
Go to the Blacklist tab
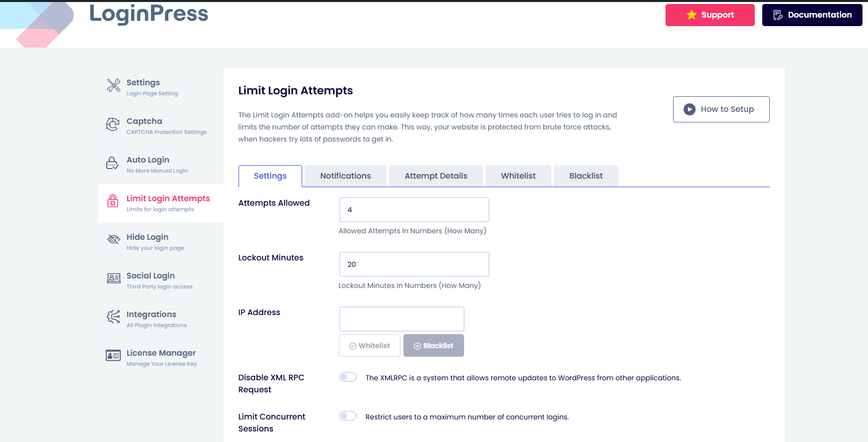pos(585,176)
